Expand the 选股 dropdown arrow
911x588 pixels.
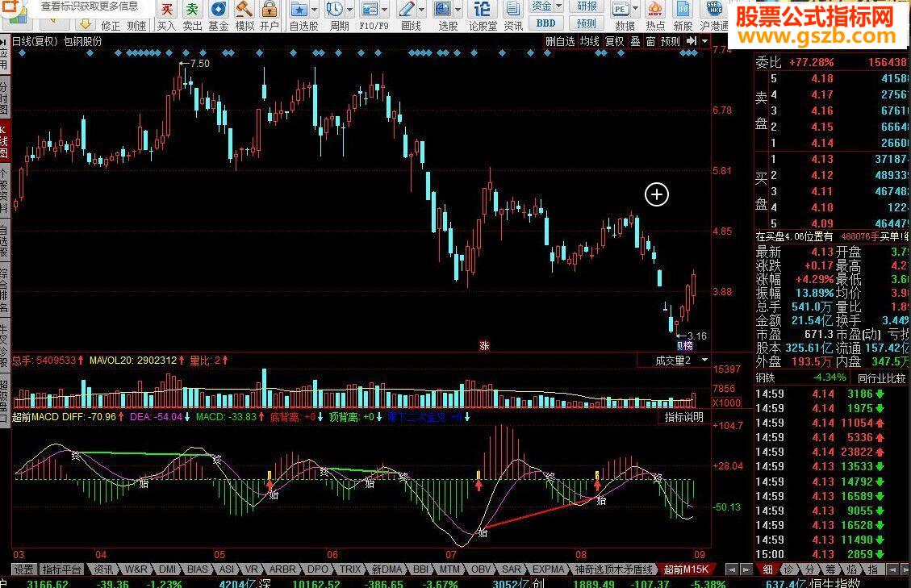(458, 10)
